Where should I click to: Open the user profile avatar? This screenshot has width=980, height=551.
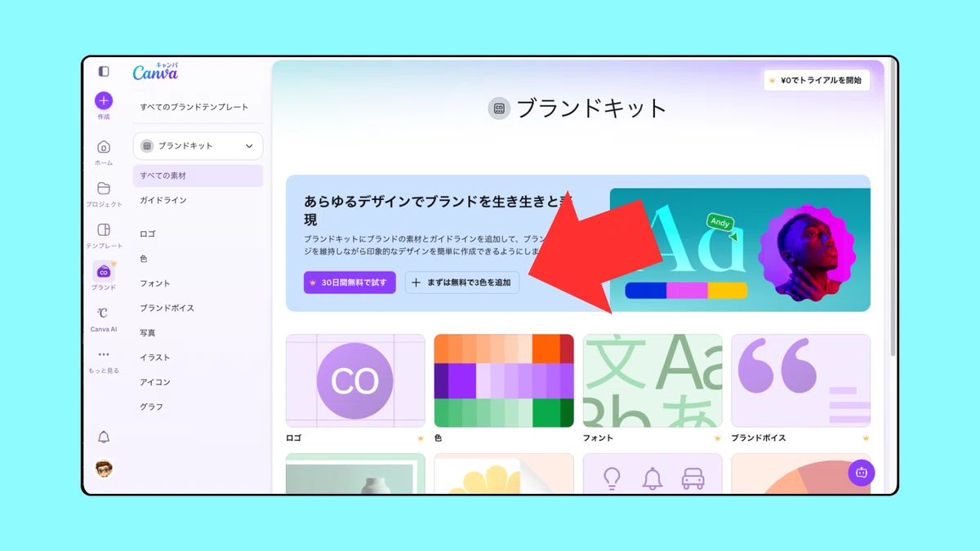point(104,469)
